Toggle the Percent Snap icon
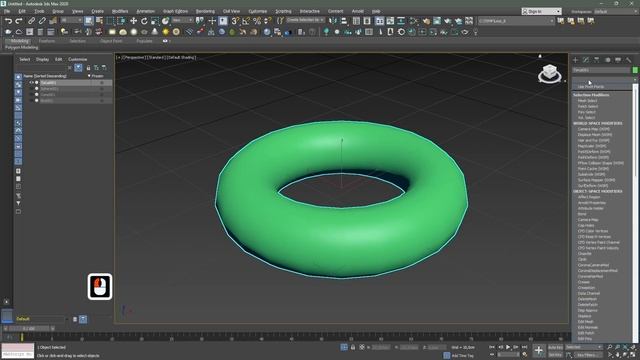The height and width of the screenshot is (360, 640). point(257,20)
